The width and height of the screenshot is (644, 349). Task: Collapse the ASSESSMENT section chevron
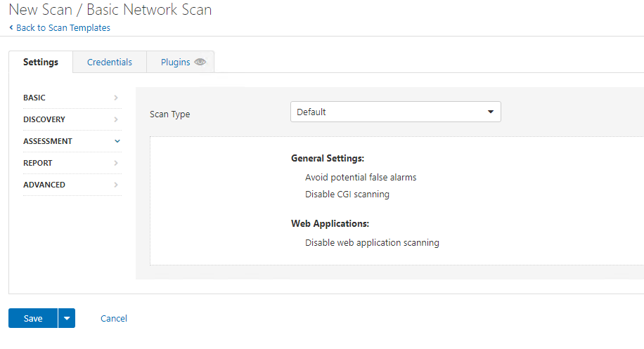pos(117,141)
